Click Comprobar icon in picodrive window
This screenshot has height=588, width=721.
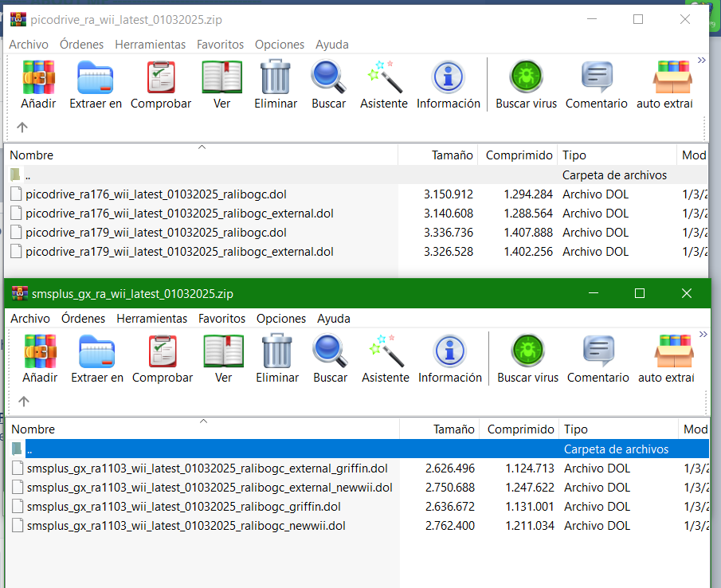click(x=161, y=77)
